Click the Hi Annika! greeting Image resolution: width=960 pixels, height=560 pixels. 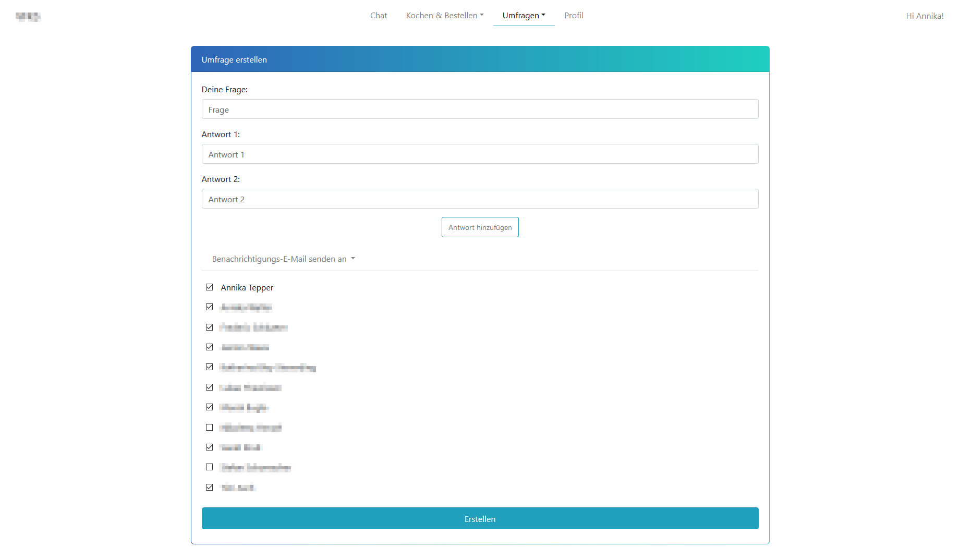[x=925, y=16]
